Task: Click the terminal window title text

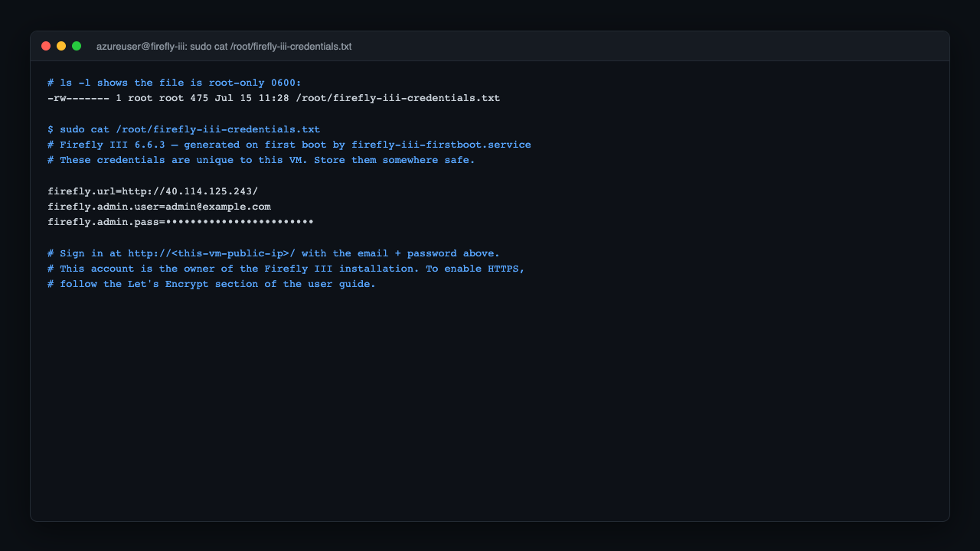Action: coord(224,47)
